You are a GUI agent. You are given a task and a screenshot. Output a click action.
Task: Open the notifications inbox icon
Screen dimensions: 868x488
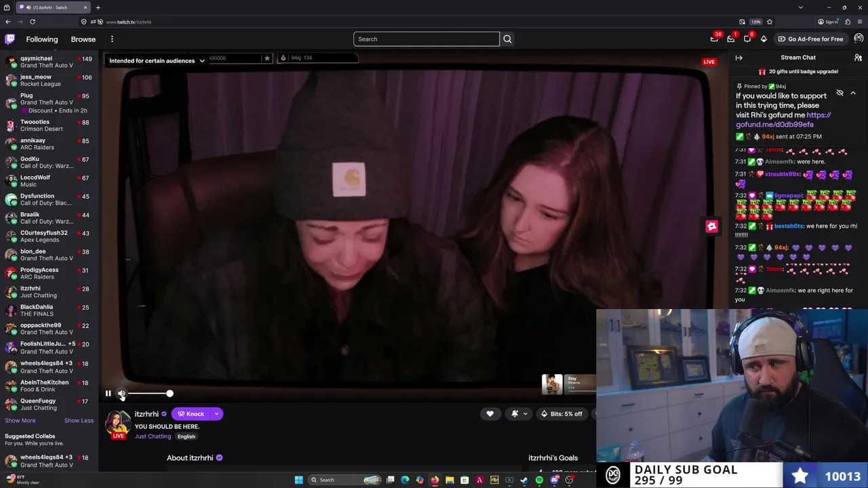coord(731,39)
